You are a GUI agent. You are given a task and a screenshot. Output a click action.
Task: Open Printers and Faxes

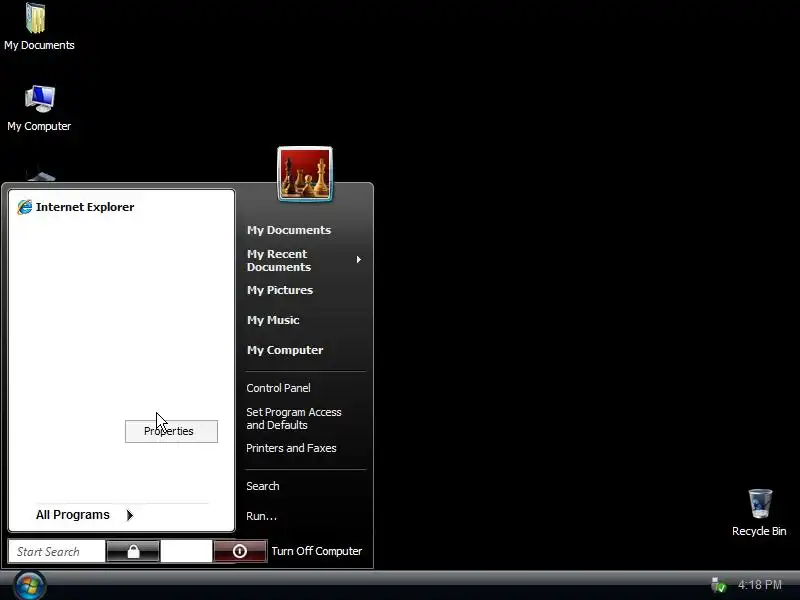(x=291, y=448)
